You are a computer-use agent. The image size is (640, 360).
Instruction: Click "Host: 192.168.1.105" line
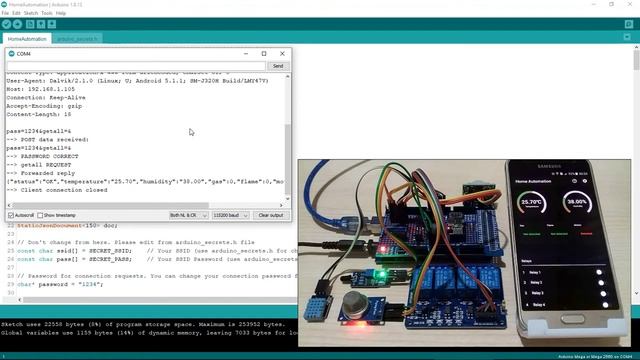coord(40,89)
